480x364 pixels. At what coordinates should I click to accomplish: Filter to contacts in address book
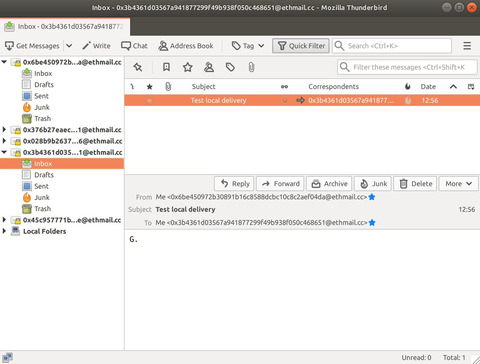209,67
